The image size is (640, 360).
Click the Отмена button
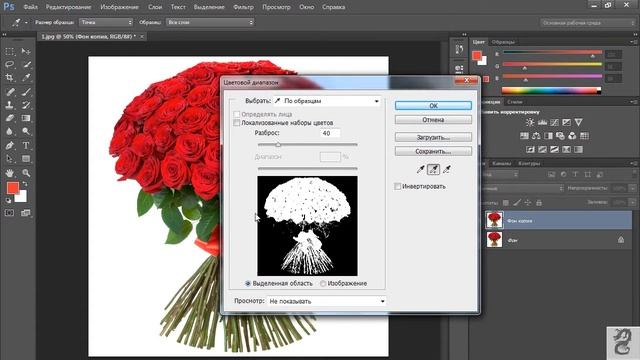coord(433,120)
